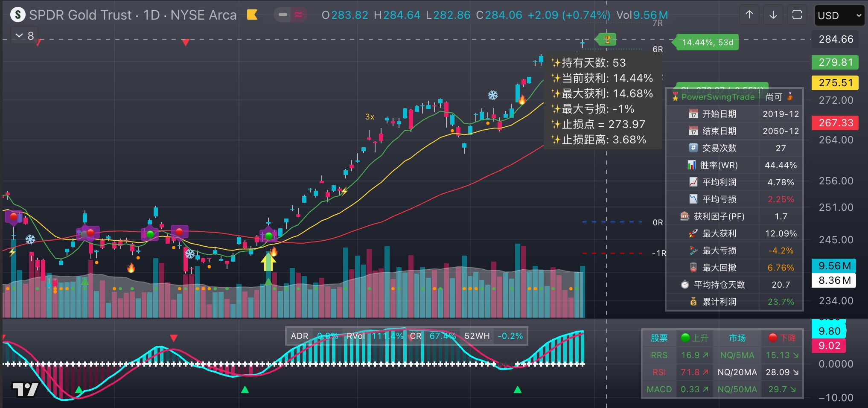Click the red 267.33 price label
This screenshot has width=868, height=408.
pyautogui.click(x=835, y=123)
